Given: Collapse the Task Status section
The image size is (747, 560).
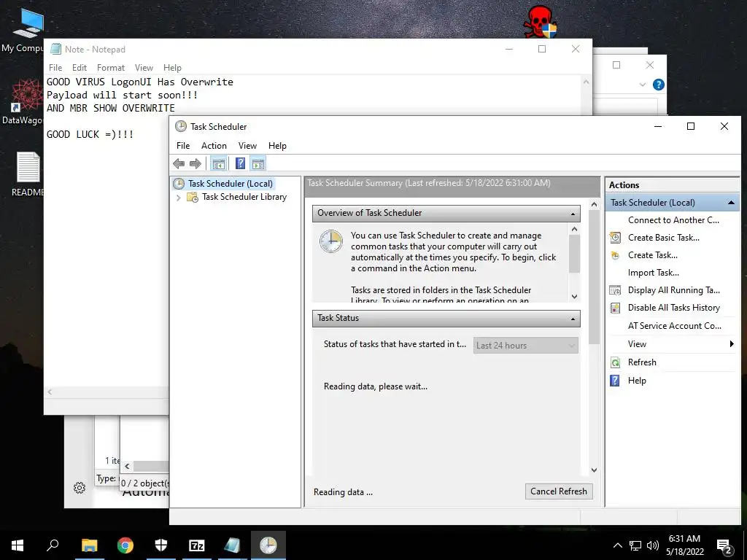Looking at the screenshot, I should pos(573,319).
